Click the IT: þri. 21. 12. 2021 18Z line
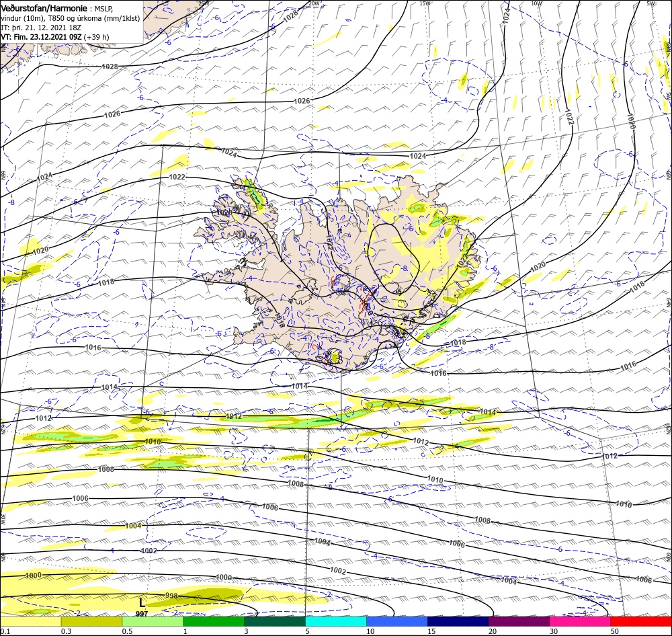672x636 pixels. point(41,28)
